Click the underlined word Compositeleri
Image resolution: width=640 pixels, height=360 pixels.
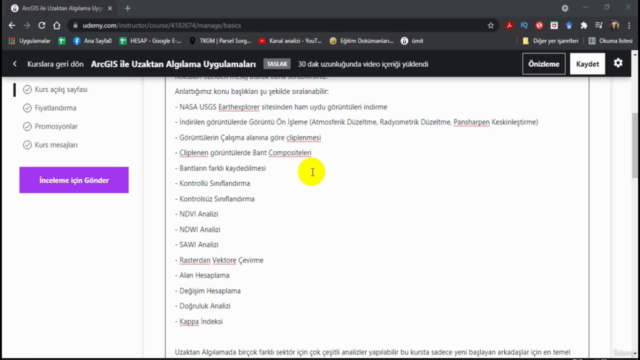[x=290, y=153]
